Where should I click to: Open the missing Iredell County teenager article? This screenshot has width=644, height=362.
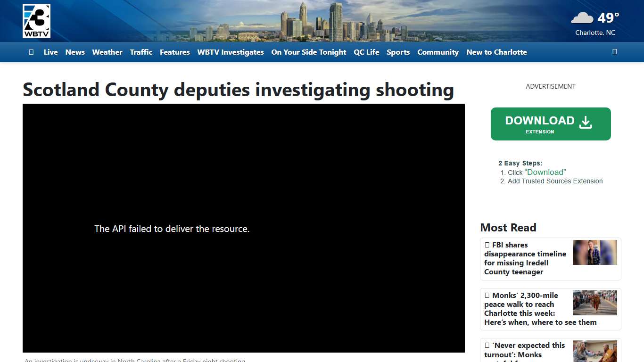(x=525, y=258)
